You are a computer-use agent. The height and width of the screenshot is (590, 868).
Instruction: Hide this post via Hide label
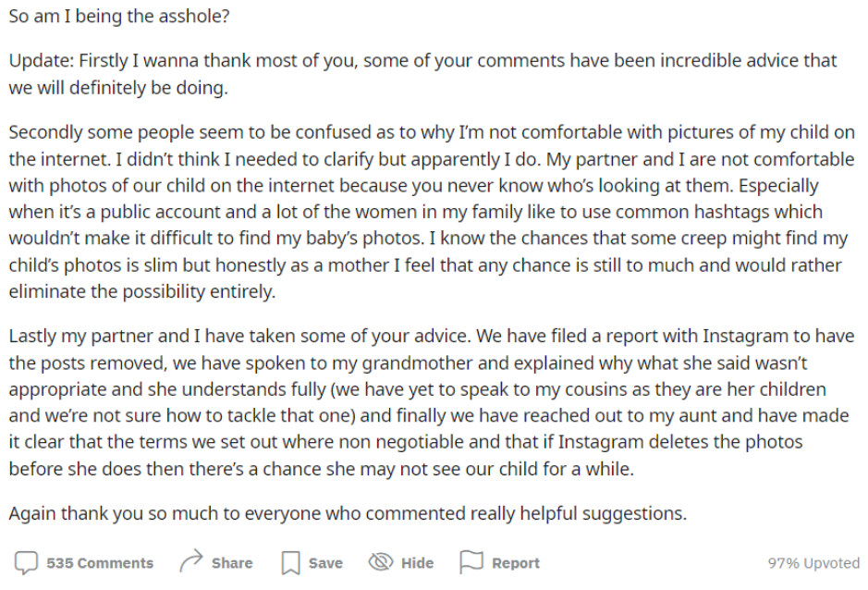pos(418,563)
